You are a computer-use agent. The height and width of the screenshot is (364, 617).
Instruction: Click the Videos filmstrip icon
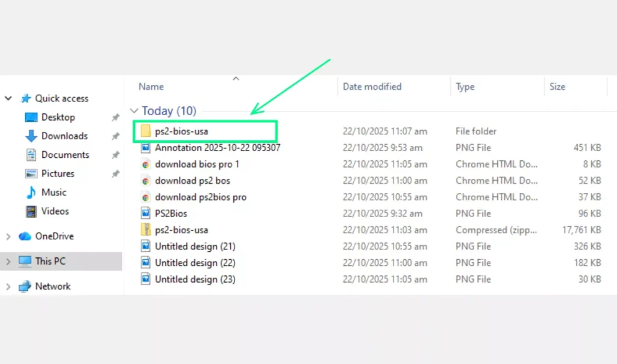coord(31,212)
